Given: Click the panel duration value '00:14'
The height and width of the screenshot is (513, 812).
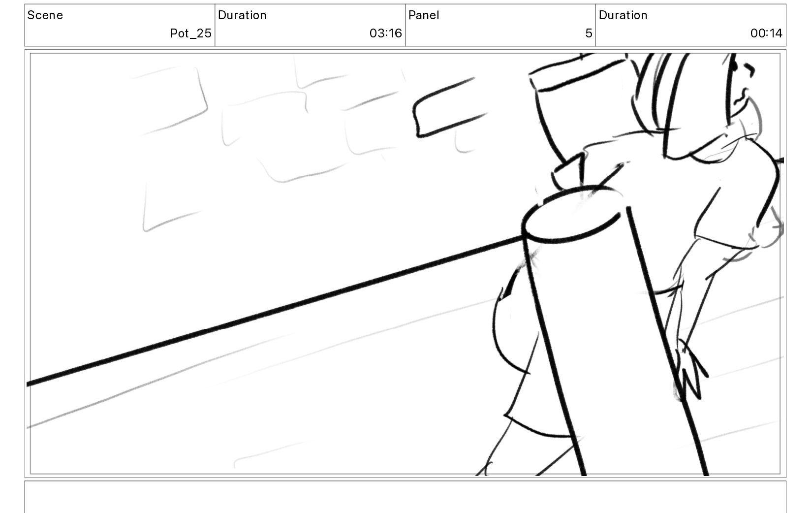Looking at the screenshot, I should tap(766, 33).
